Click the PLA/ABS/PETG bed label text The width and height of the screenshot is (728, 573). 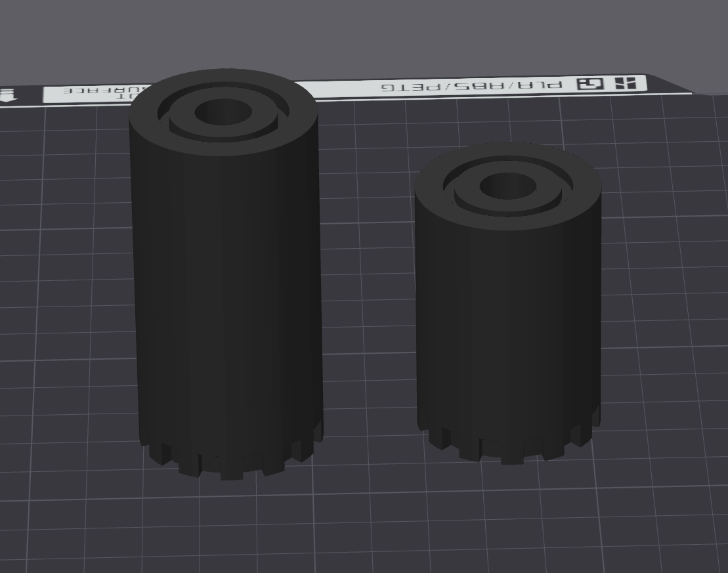click(471, 86)
